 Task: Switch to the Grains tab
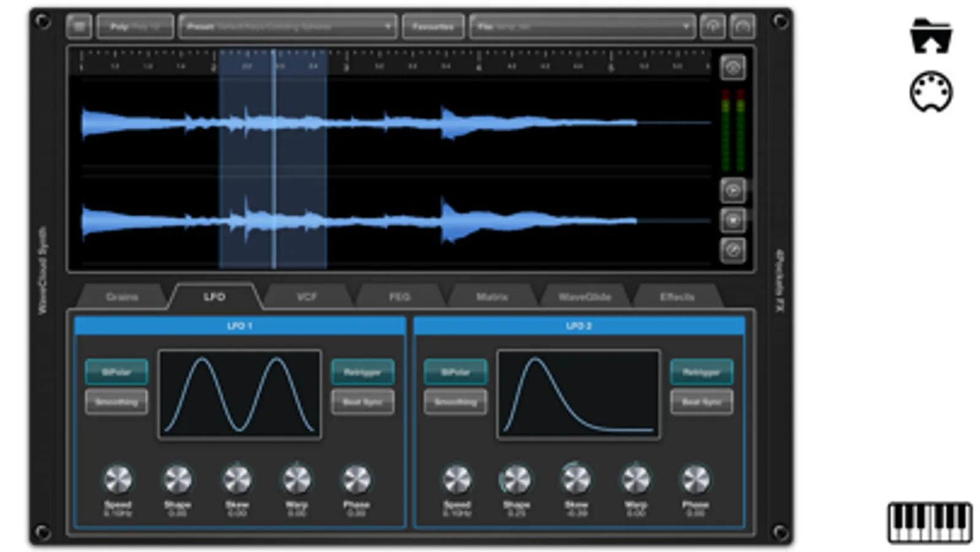click(122, 297)
